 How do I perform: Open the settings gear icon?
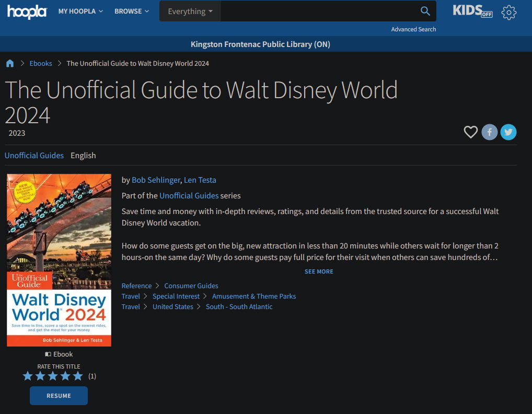click(x=508, y=13)
